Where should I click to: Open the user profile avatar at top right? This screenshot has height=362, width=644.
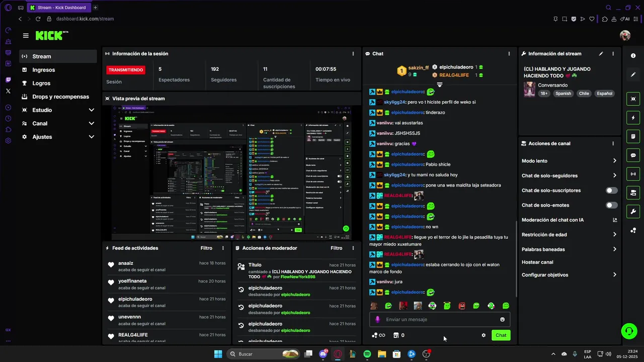[x=625, y=35]
